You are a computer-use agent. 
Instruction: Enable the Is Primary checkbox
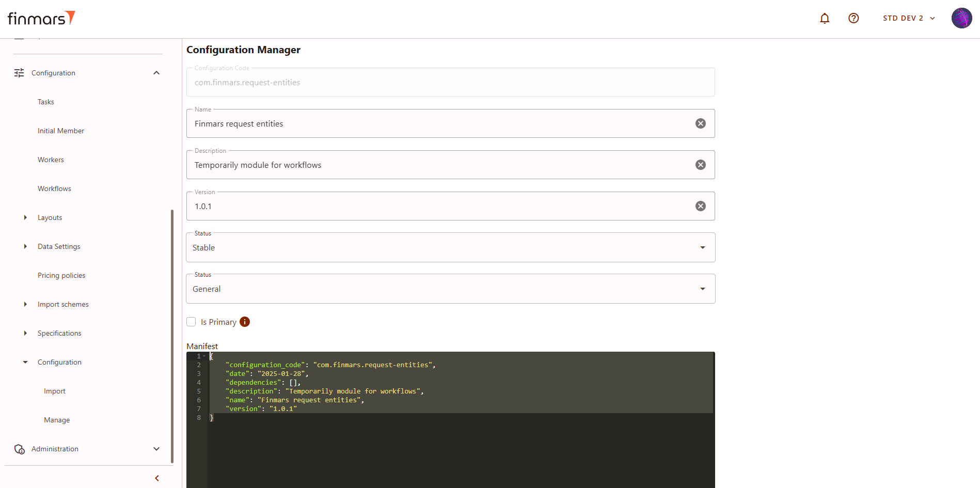191,322
